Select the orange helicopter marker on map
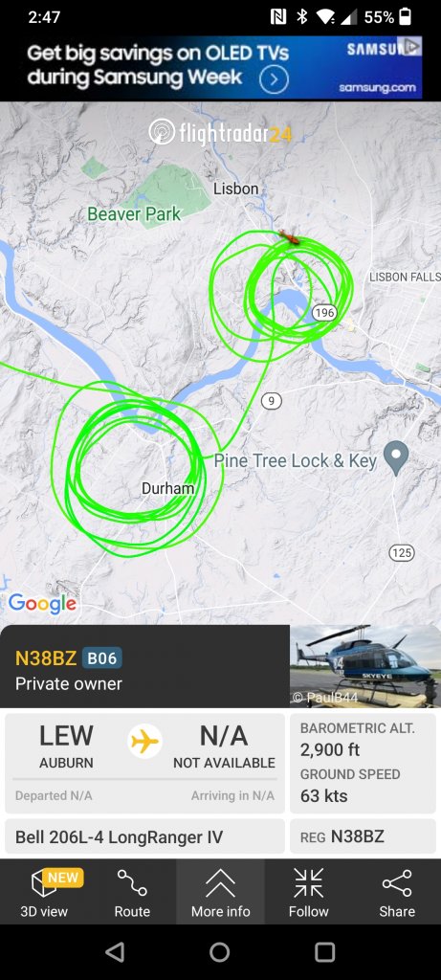Image resolution: width=441 pixels, height=980 pixels. click(x=289, y=237)
